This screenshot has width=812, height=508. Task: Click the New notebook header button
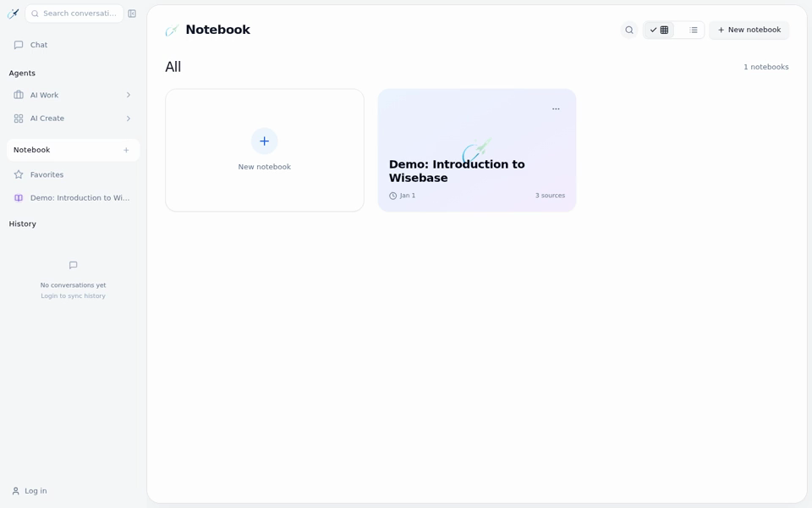[749, 30]
